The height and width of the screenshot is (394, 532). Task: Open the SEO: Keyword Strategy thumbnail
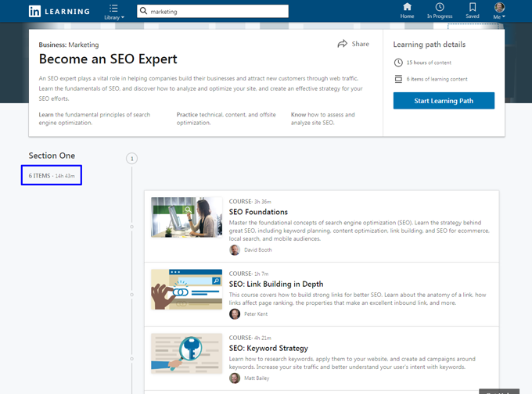187,353
